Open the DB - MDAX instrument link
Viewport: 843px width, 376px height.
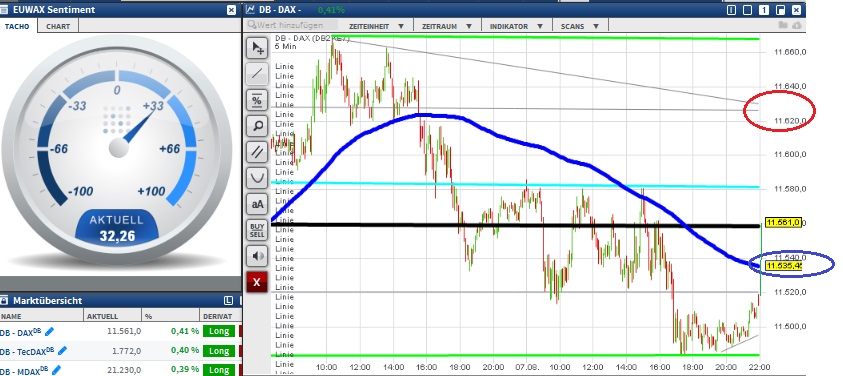tap(24, 370)
